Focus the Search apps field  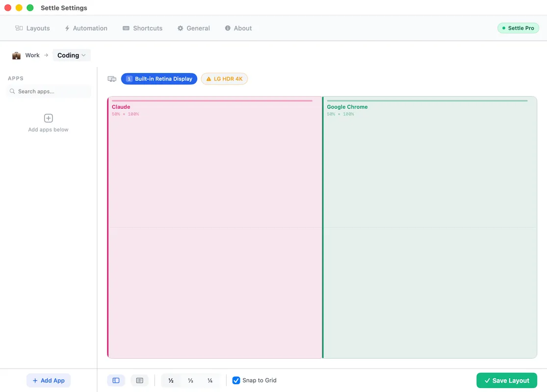pyautogui.click(x=49, y=91)
